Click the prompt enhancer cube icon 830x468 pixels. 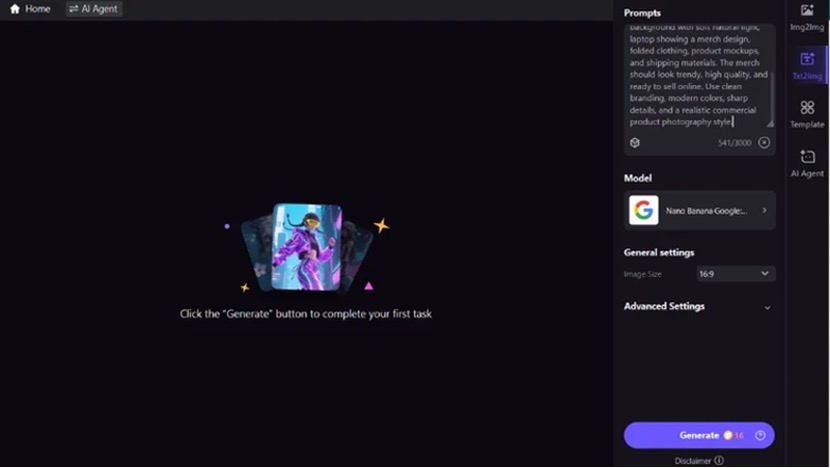pyautogui.click(x=635, y=142)
